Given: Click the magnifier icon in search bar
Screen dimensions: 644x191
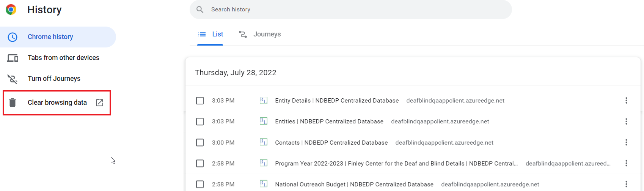Looking at the screenshot, I should 200,9.
